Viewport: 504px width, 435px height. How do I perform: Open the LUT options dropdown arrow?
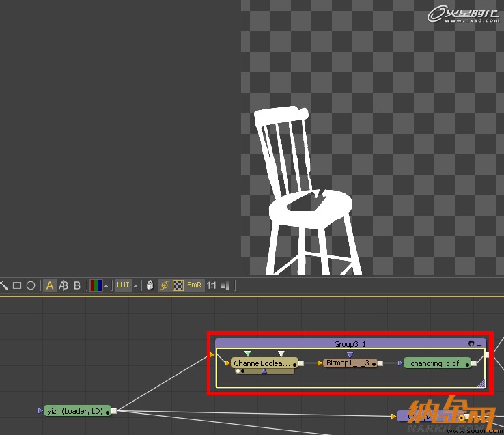pyautogui.click(x=136, y=286)
